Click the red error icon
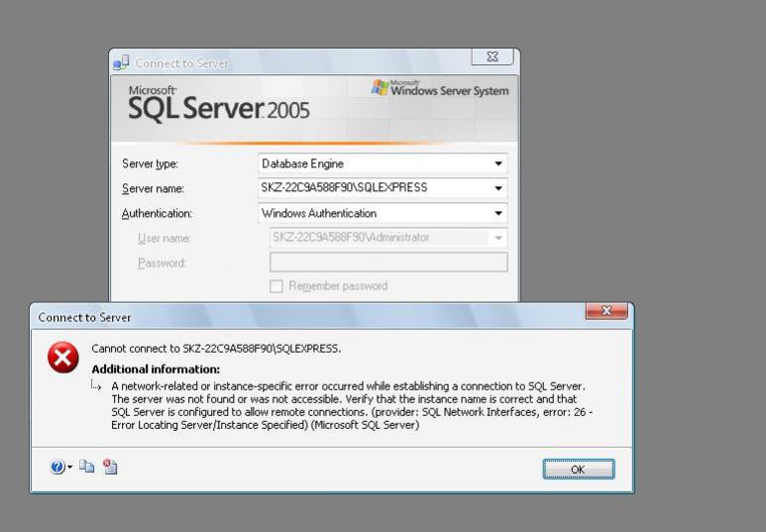The height and width of the screenshot is (532, 766). pos(63,358)
